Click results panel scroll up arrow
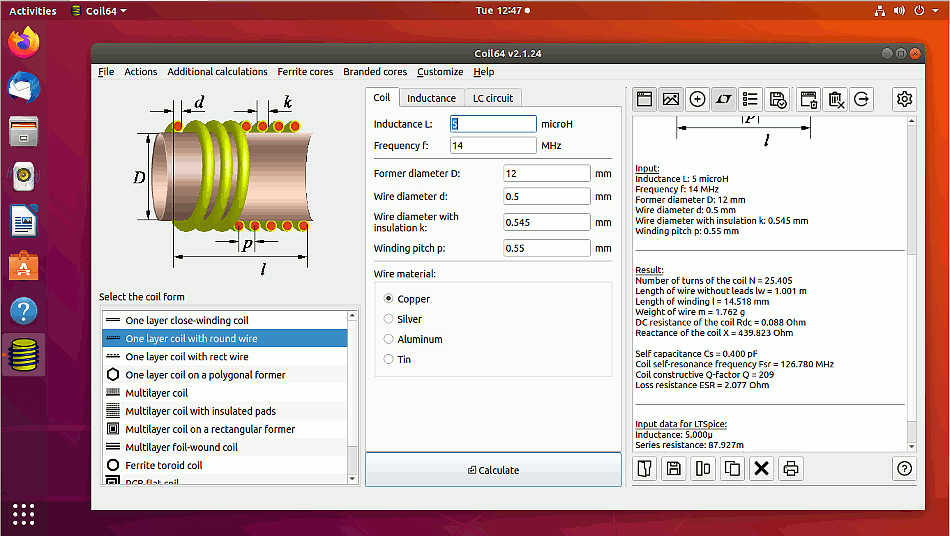Viewport: 950px width, 536px height. [912, 121]
